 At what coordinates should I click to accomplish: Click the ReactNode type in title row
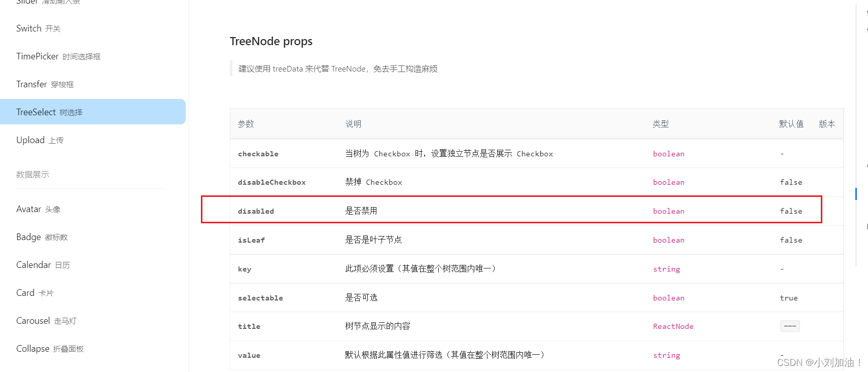click(x=673, y=326)
